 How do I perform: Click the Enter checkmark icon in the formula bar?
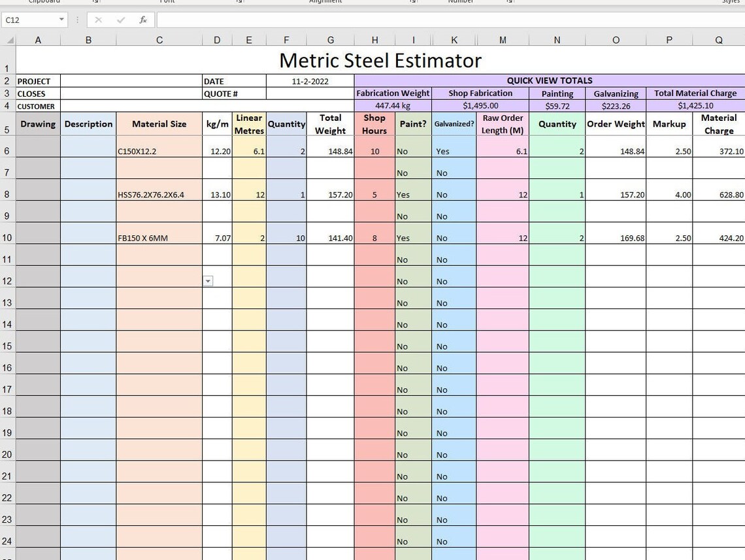click(x=120, y=20)
